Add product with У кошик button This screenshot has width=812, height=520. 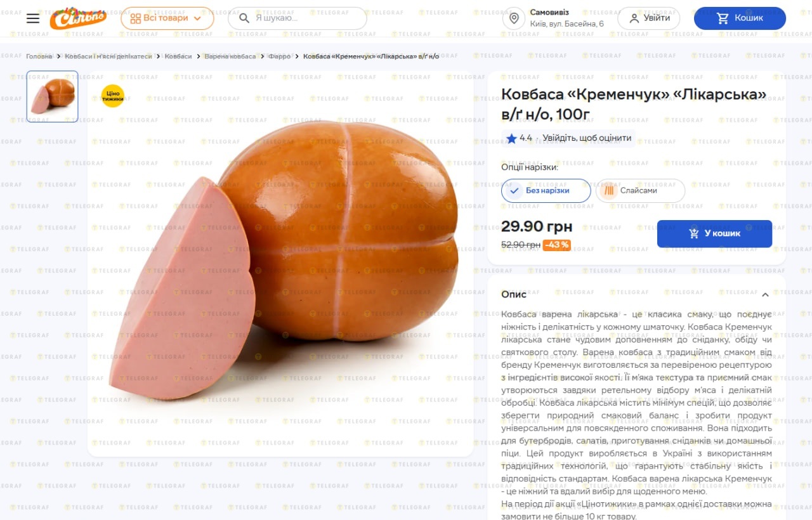(x=714, y=233)
